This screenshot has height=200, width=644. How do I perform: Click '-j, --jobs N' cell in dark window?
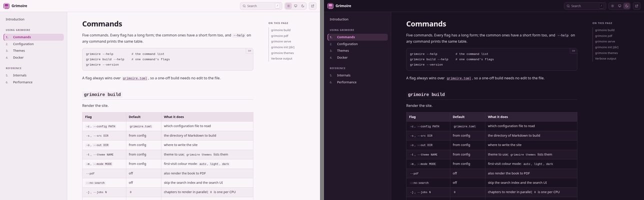428,192
